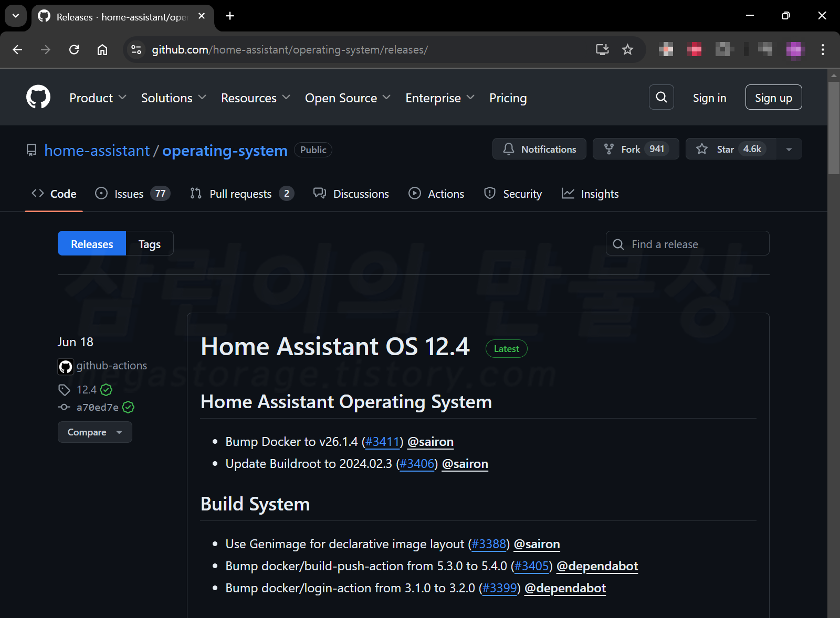The width and height of the screenshot is (840, 618).
Task: Open Chrome three-dot menu
Action: (823, 50)
